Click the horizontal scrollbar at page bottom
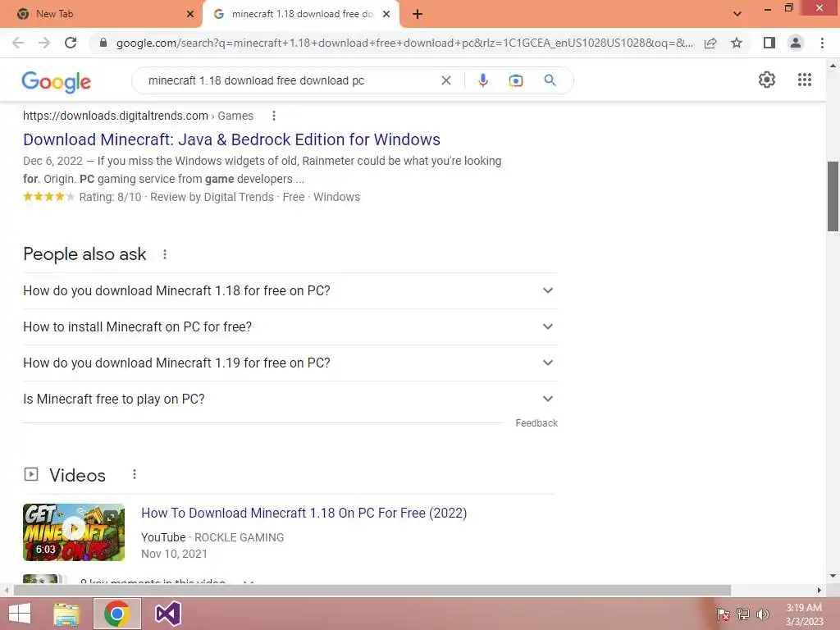Screen dimensions: 840x630 [x=372, y=591]
